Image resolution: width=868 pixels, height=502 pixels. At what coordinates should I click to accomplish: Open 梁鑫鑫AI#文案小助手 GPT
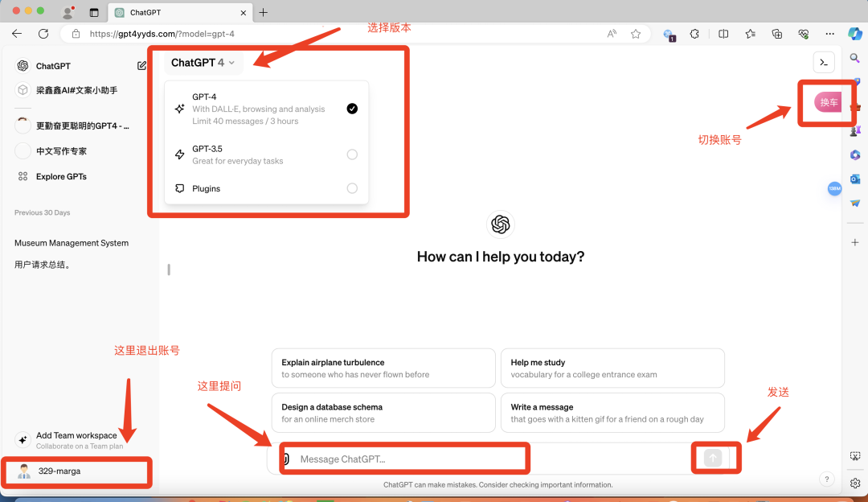76,90
